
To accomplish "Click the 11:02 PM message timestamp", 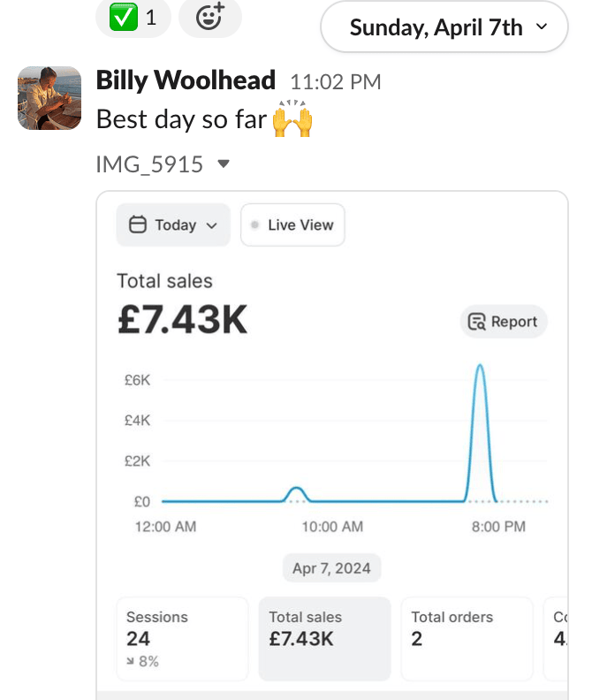I will pos(336,82).
